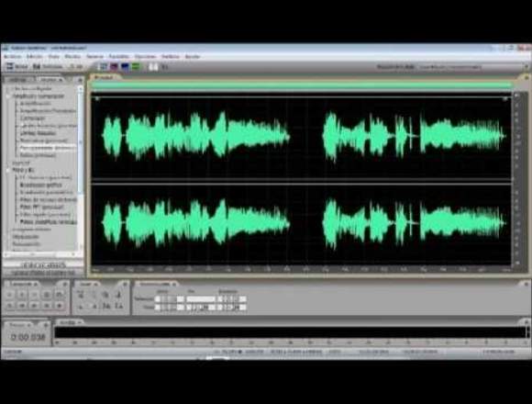Click the red Record transport button
Viewport: 532px width, 404px height.
[x=60, y=306]
